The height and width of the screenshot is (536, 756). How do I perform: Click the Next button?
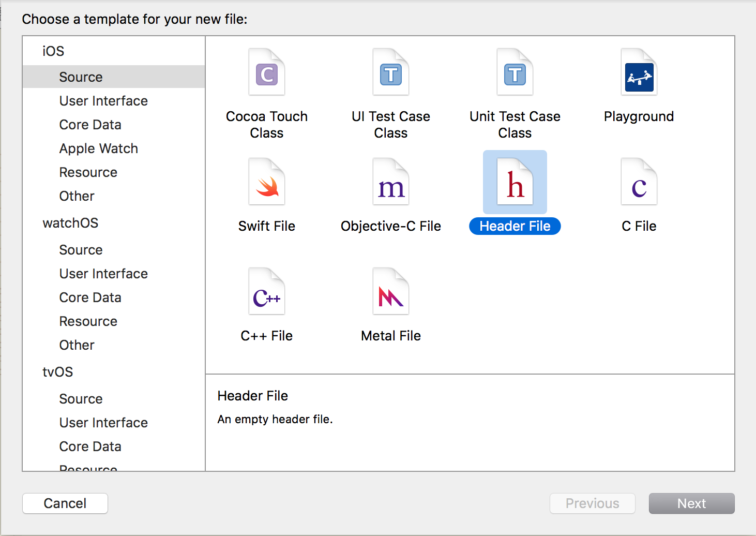[x=692, y=503]
